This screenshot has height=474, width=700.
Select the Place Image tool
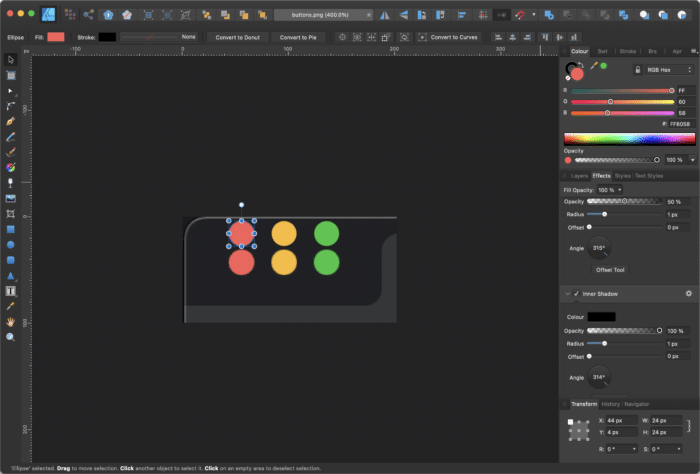point(11,199)
